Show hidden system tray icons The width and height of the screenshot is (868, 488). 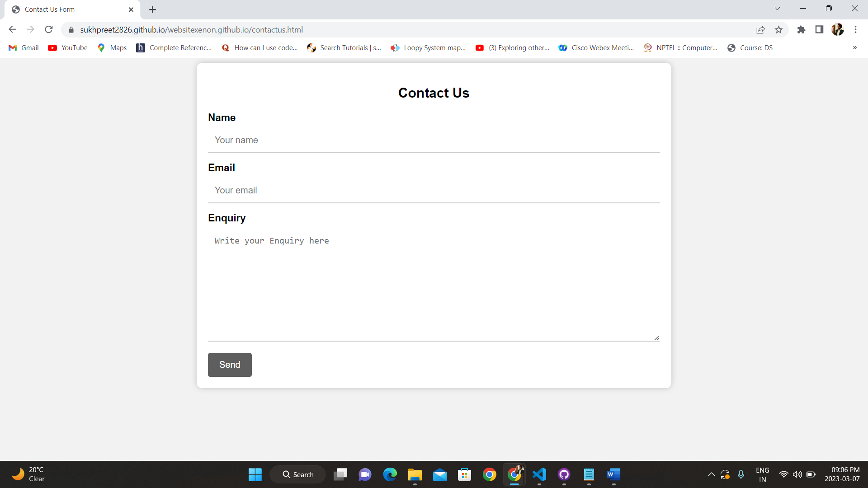point(711,474)
